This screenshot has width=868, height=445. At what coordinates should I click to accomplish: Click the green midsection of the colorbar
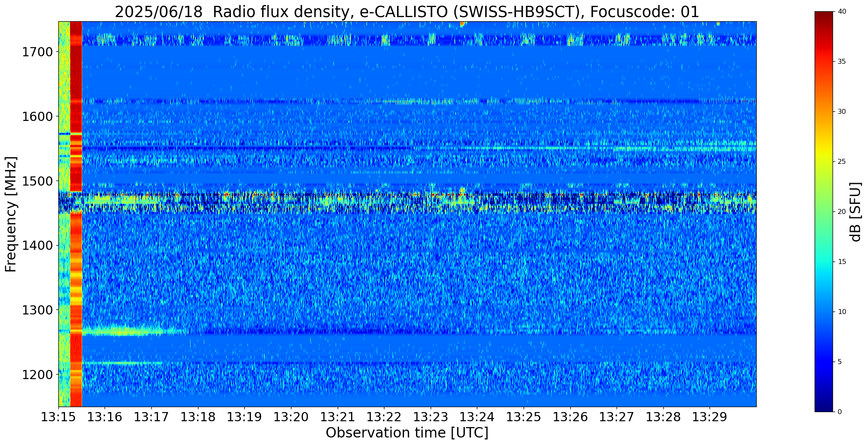[824, 211]
